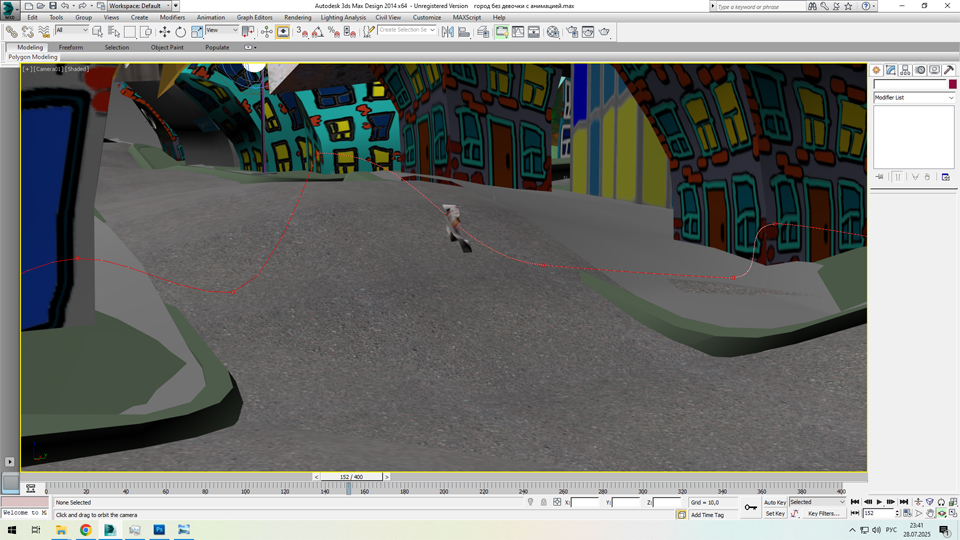Click the Set Keys key icon
The width and height of the screenshot is (960, 540).
tap(751, 507)
